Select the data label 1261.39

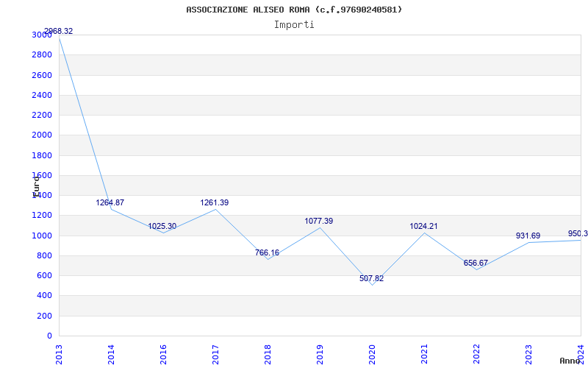tap(214, 203)
